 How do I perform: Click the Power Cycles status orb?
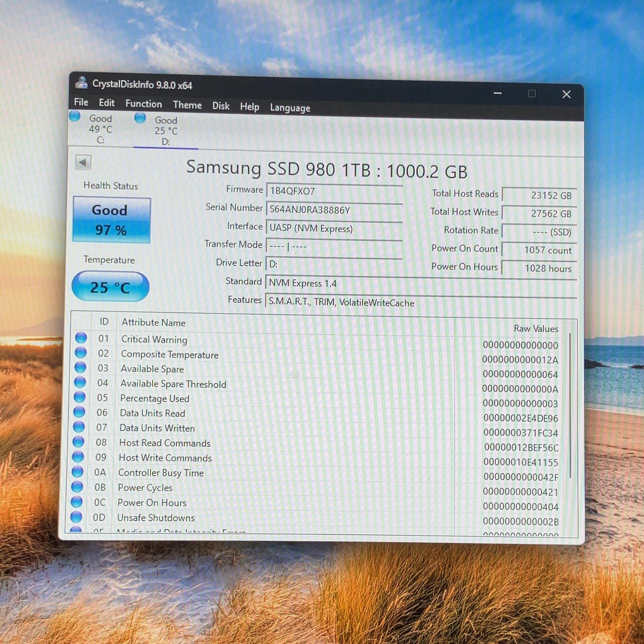pos(77,486)
